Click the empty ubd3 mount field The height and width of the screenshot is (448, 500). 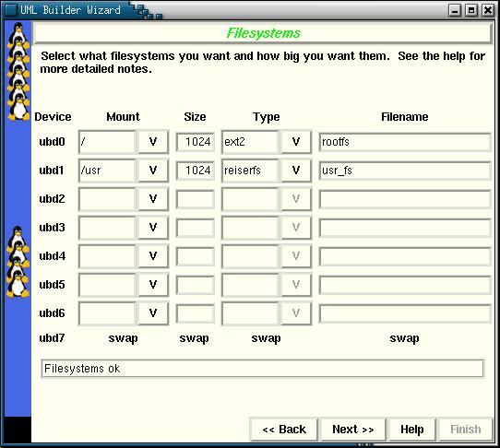pos(108,227)
